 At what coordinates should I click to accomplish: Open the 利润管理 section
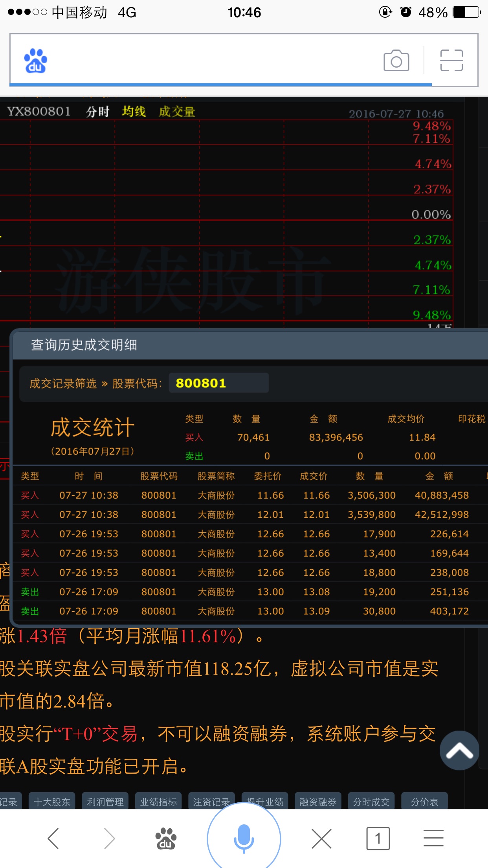pyautogui.click(x=105, y=802)
